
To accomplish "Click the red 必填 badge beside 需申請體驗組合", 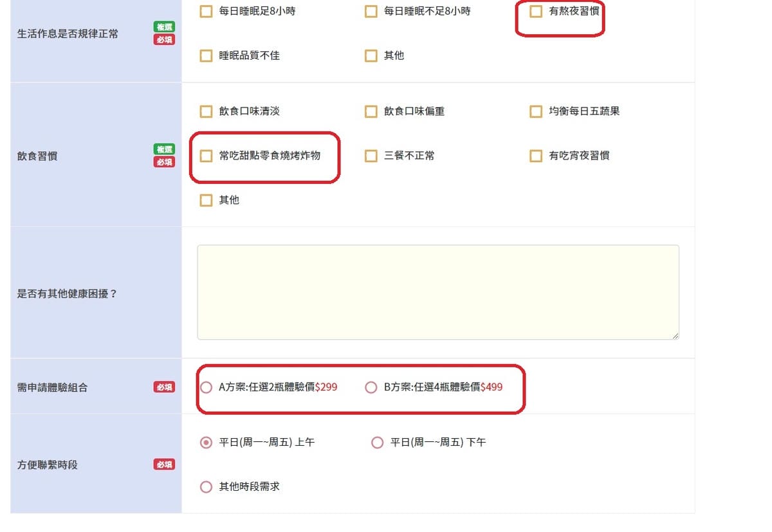I will [x=164, y=387].
